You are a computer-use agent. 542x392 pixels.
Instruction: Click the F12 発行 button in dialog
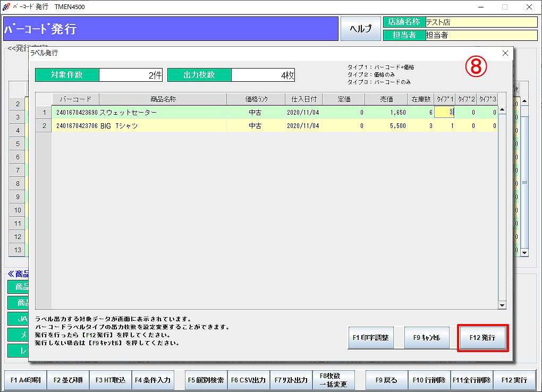click(x=482, y=337)
